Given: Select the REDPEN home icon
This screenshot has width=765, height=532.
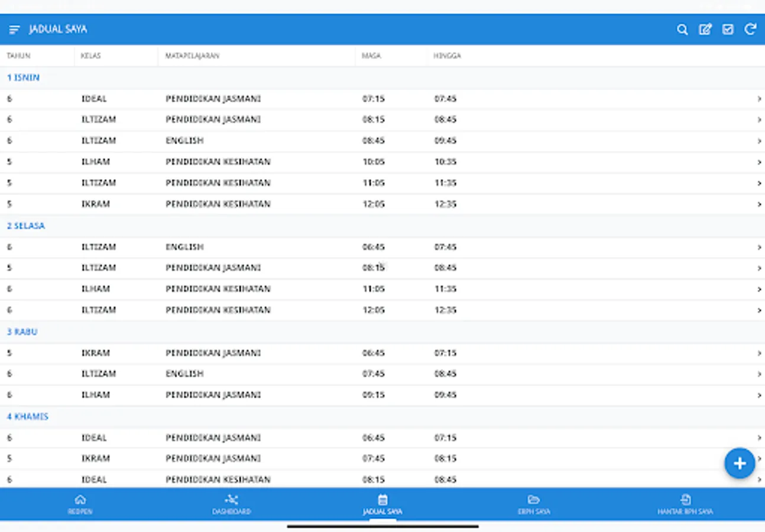Looking at the screenshot, I should click(80, 498).
